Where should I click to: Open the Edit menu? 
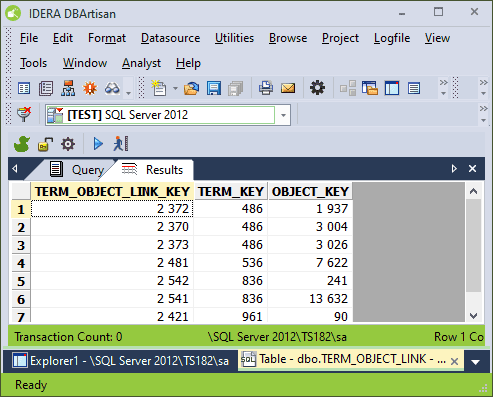pyautogui.click(x=63, y=38)
